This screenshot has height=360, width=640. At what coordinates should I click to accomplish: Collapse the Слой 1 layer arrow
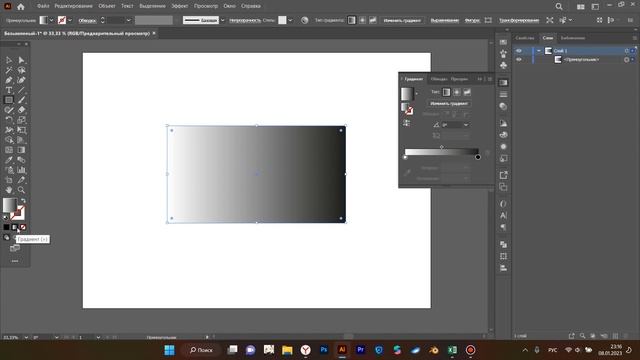pyautogui.click(x=539, y=51)
